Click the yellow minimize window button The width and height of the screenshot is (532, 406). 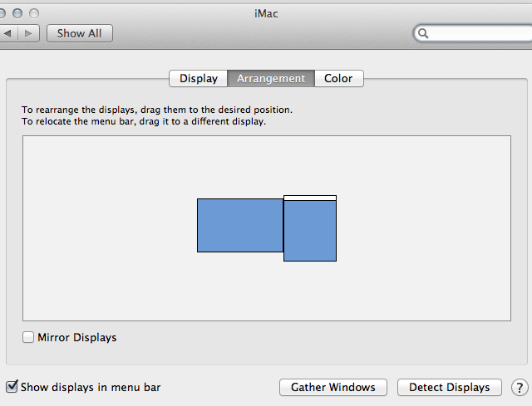pos(17,14)
